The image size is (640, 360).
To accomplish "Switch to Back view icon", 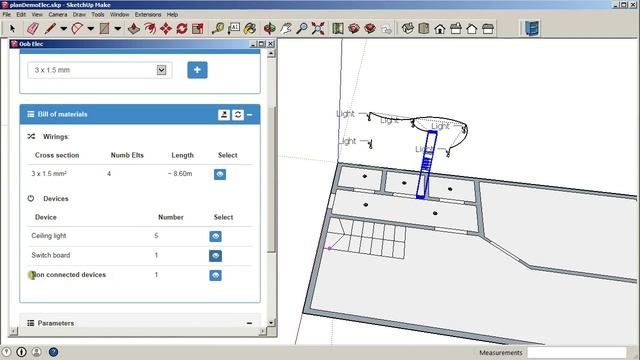I will pos(472,29).
